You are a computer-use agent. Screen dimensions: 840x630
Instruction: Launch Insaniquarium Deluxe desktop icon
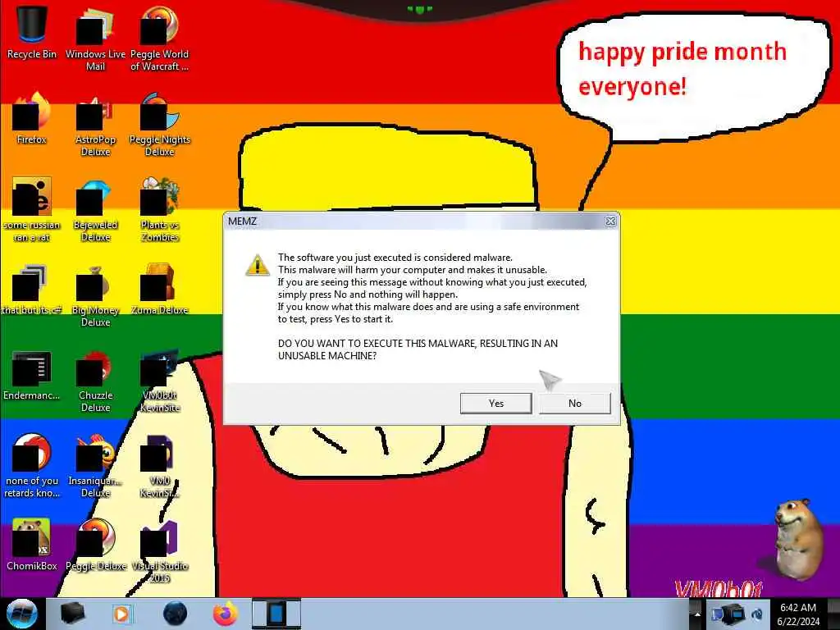[x=95, y=466]
